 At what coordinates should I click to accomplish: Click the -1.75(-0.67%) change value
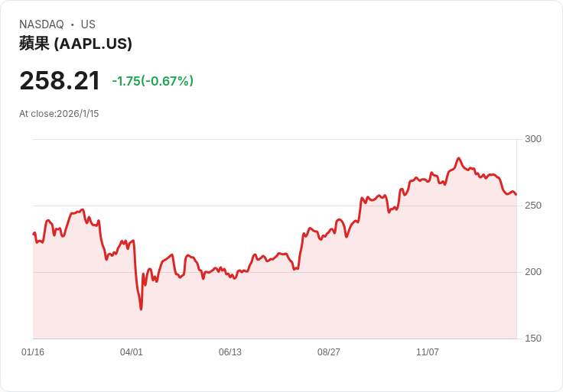[x=152, y=81]
